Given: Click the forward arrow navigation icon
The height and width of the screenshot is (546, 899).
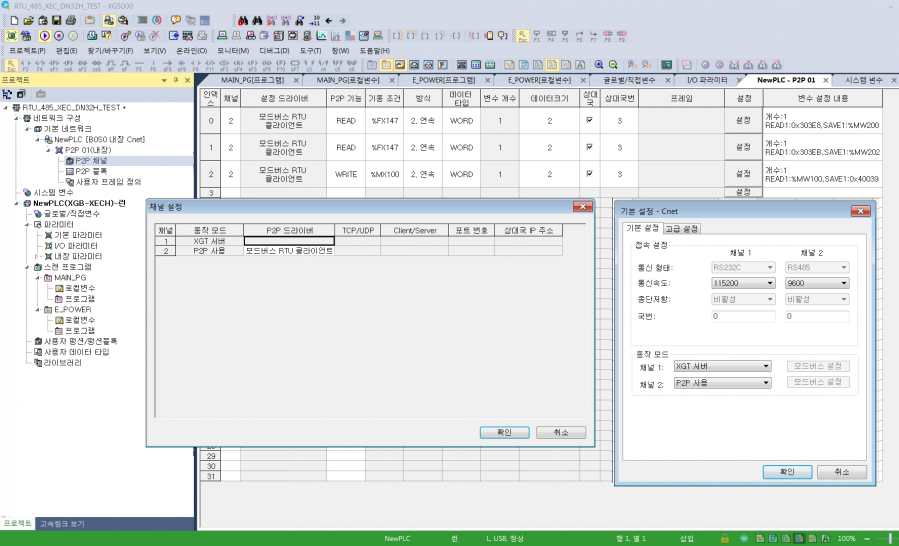Looking at the screenshot, I should tap(342, 21).
